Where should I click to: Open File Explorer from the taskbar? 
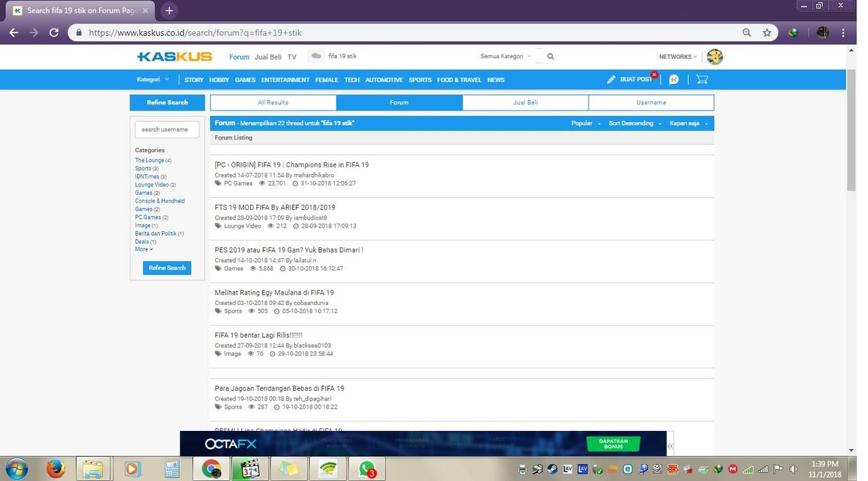(x=94, y=469)
